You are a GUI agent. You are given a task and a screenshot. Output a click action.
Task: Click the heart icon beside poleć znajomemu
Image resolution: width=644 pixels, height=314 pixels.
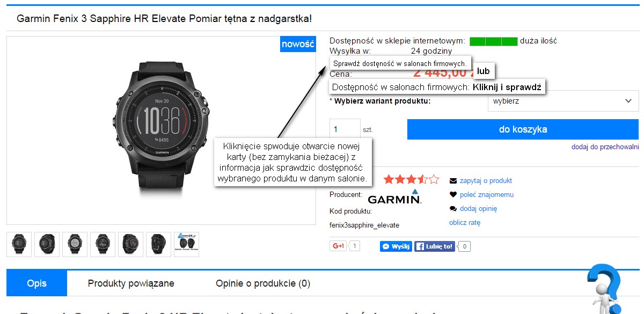click(453, 195)
